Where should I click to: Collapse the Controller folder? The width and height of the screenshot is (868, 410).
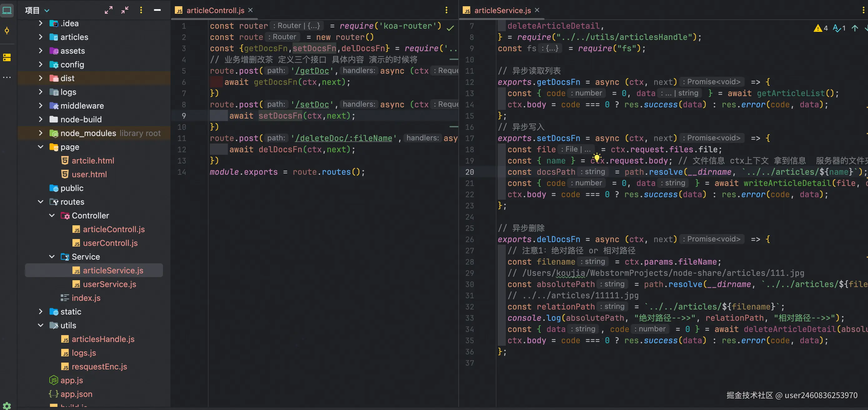click(52, 215)
